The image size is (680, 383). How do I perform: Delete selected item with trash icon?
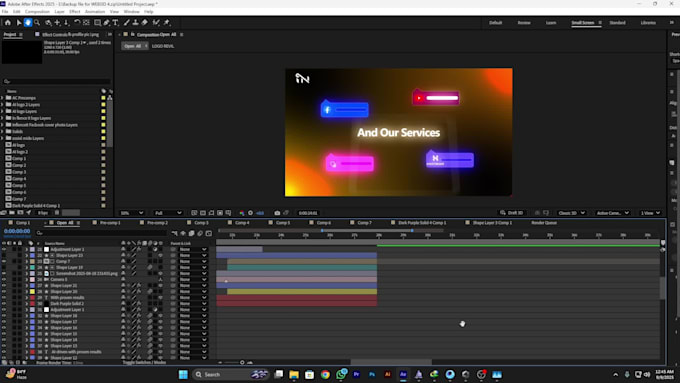(57, 213)
